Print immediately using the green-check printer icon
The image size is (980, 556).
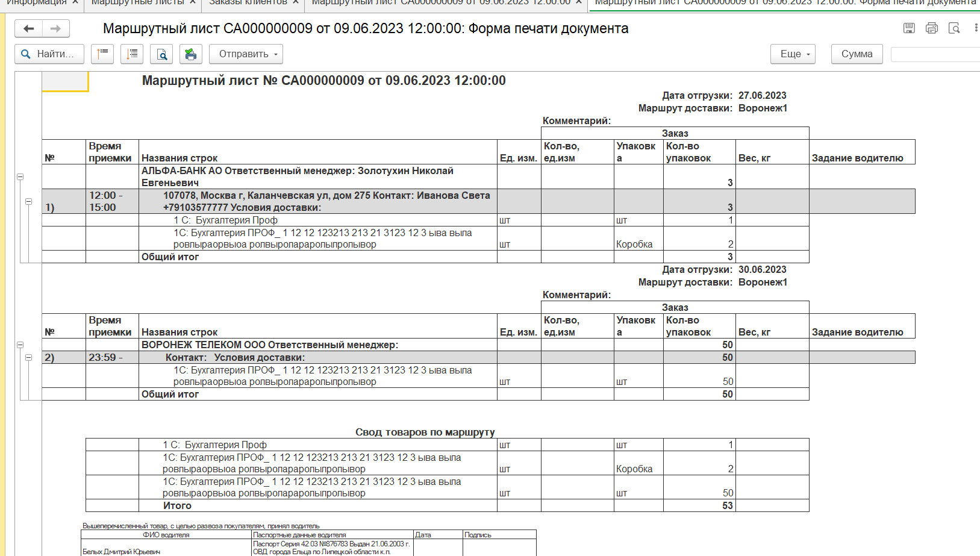(x=190, y=54)
